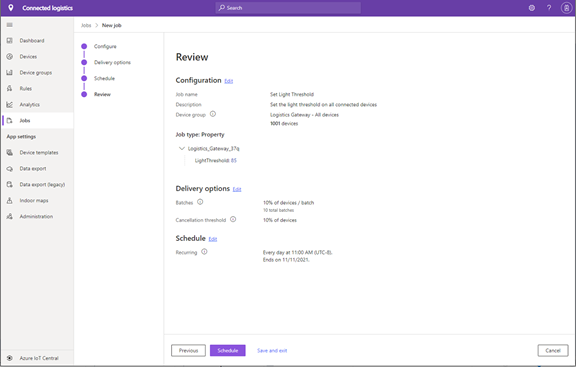Click the Dashboard icon in sidebar
The image size is (576, 367).
(x=10, y=40)
